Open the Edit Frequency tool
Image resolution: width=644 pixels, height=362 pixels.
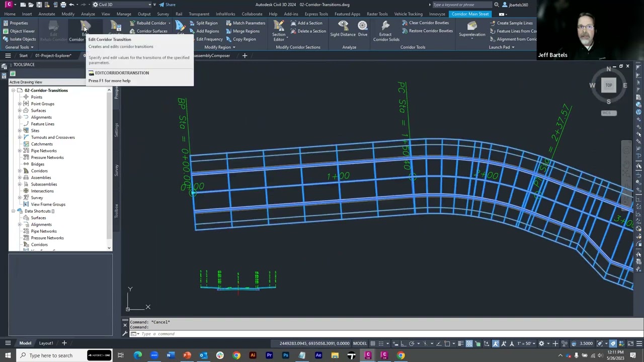pos(209,39)
